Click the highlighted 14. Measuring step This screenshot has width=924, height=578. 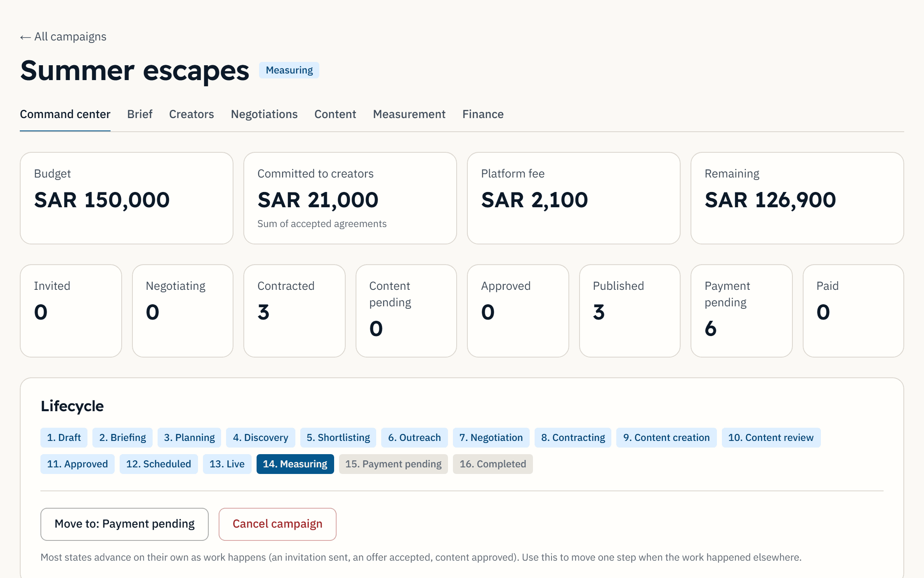pyautogui.click(x=295, y=464)
